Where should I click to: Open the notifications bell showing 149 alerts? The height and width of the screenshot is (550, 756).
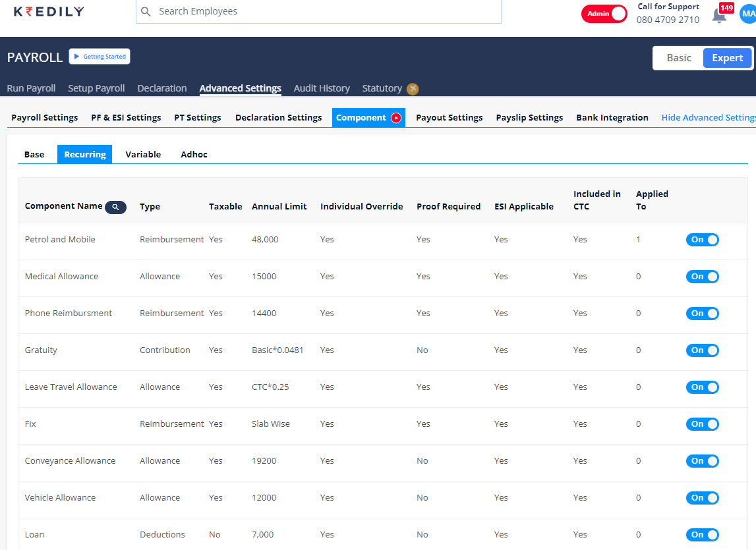tap(719, 15)
